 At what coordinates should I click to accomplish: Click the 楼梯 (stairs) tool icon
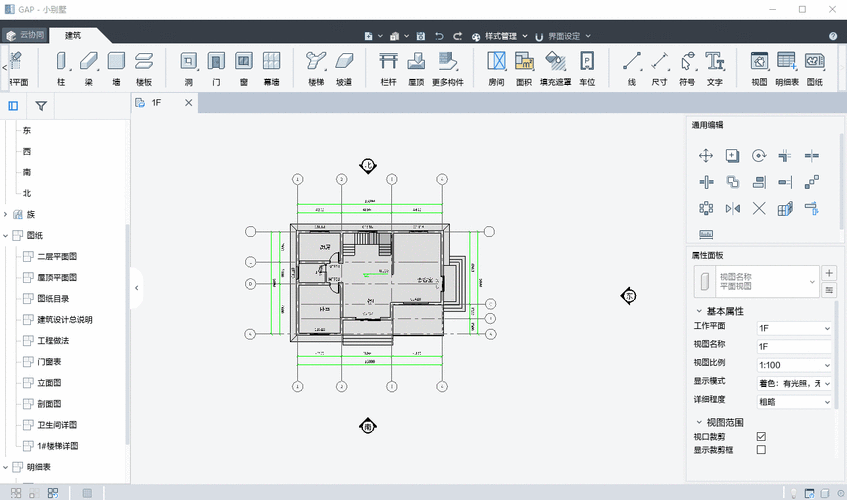[316, 66]
